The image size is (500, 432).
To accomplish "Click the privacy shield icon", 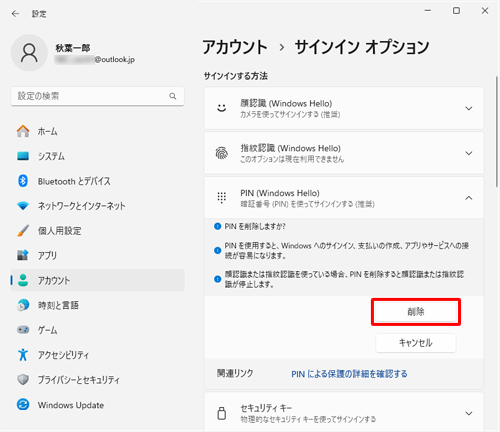I will tap(23, 380).
